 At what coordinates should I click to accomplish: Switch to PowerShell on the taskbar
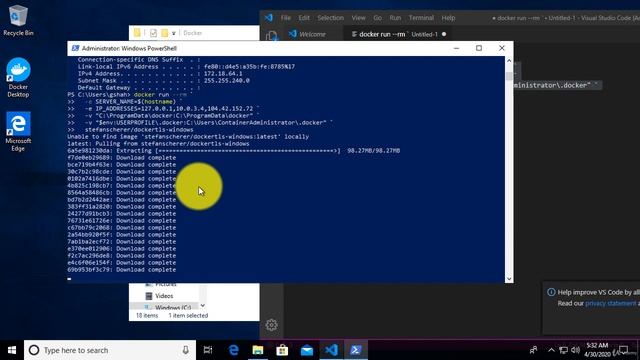(356, 350)
